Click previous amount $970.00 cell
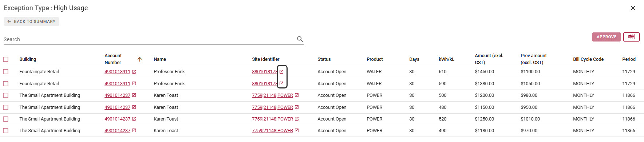This screenshot has width=644, height=142. (x=529, y=131)
